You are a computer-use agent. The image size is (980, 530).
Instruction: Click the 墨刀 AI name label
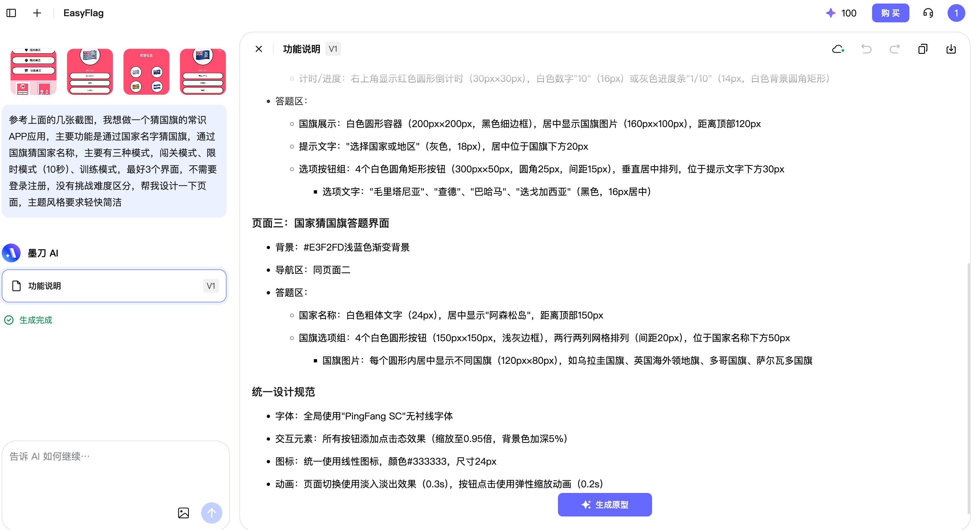tap(43, 253)
